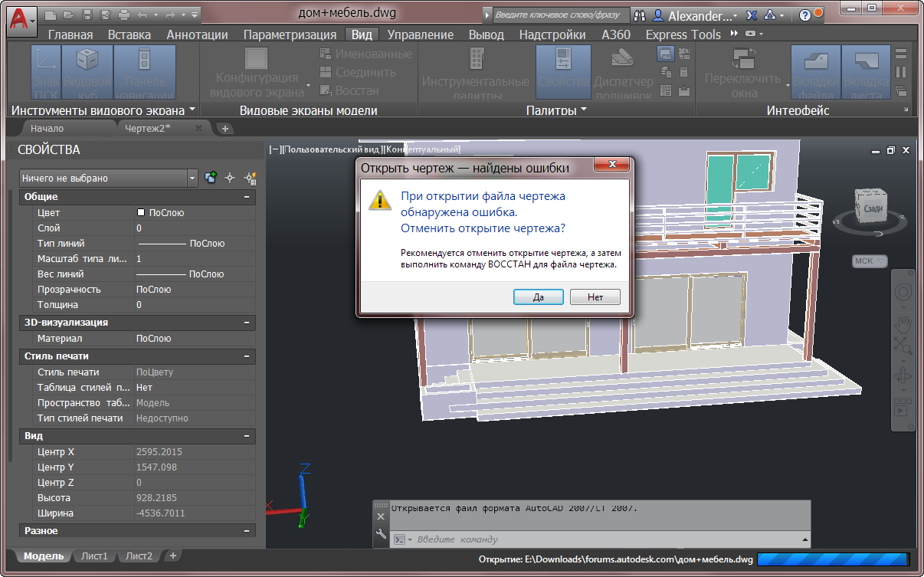Click the Именованные viewports button
The height and width of the screenshot is (577, 924).
(x=366, y=54)
